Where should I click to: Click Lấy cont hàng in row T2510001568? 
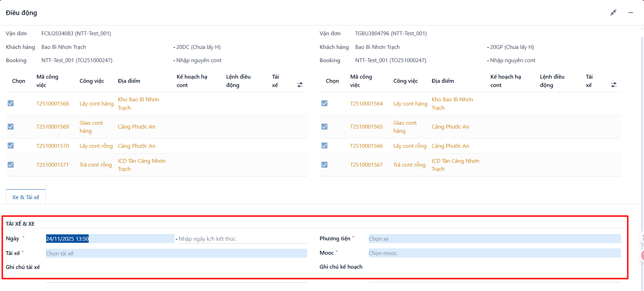(96, 104)
